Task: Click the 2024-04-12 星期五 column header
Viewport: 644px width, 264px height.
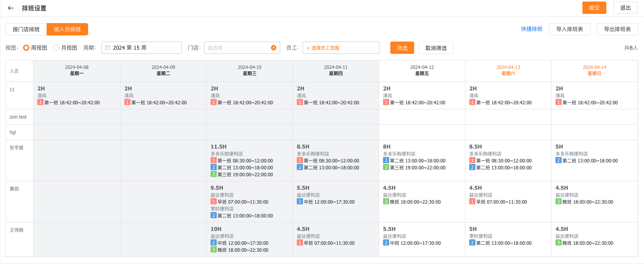Action: [x=422, y=70]
